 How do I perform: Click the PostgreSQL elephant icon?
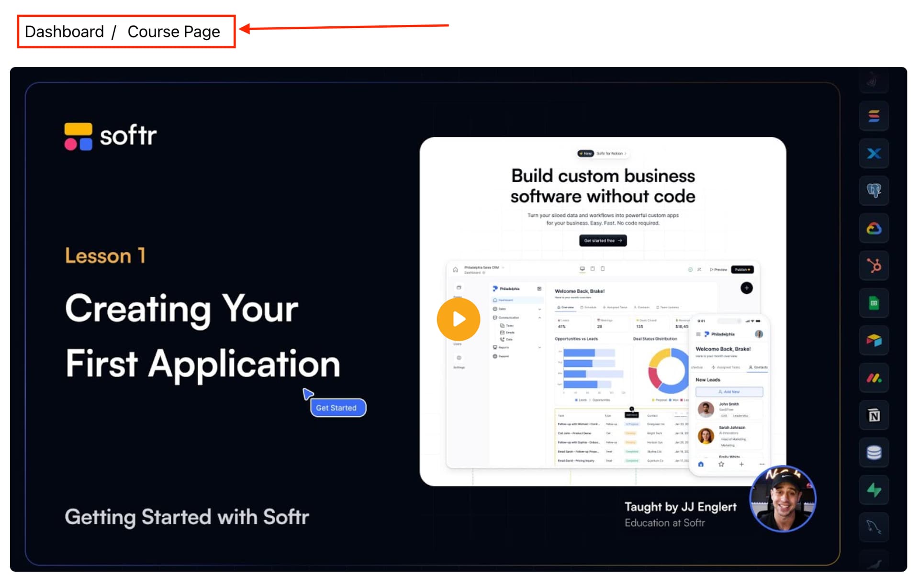[874, 191]
